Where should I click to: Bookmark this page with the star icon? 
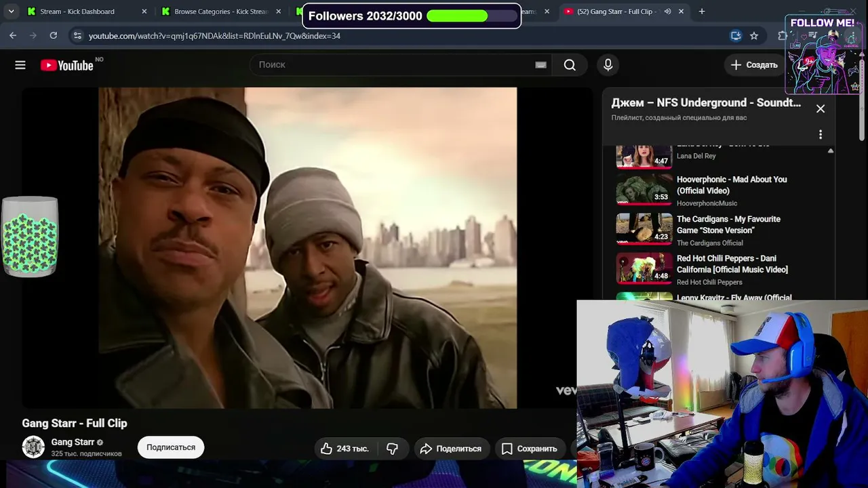tap(754, 36)
